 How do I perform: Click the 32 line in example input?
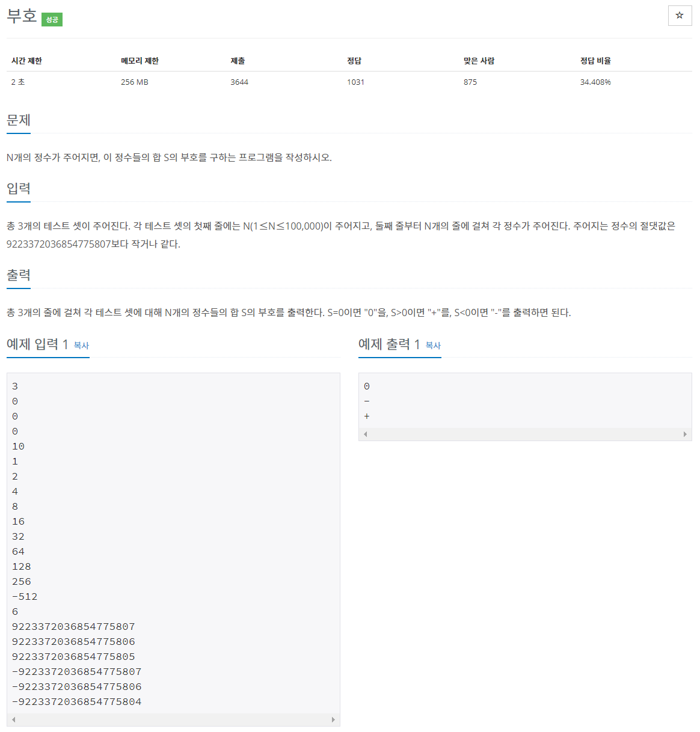click(19, 537)
